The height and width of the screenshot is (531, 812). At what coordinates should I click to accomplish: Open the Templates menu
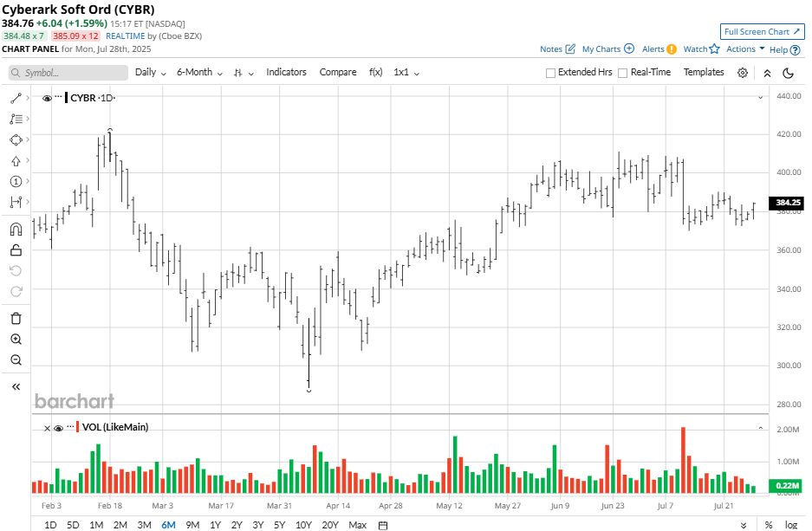704,73
